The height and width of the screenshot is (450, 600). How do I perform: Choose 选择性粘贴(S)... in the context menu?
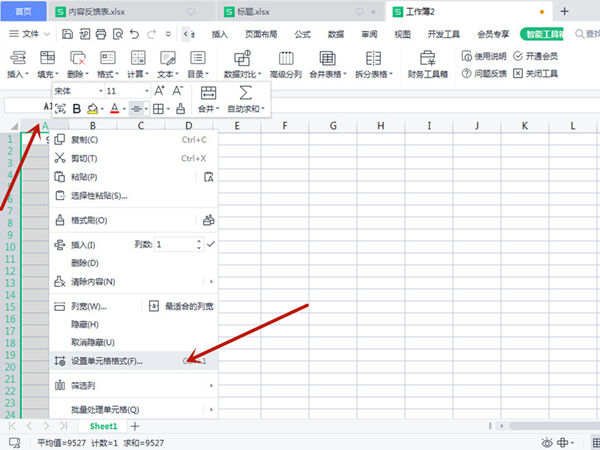pos(134,196)
